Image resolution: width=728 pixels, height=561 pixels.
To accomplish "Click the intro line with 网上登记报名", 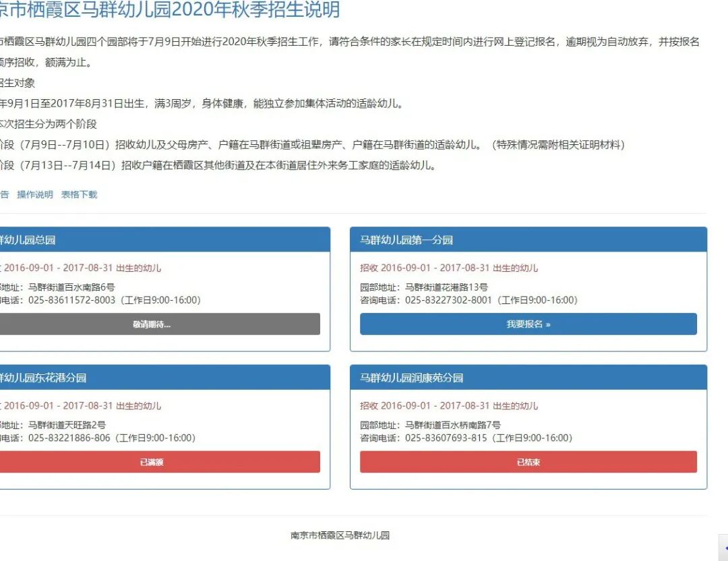I will coord(350,42).
